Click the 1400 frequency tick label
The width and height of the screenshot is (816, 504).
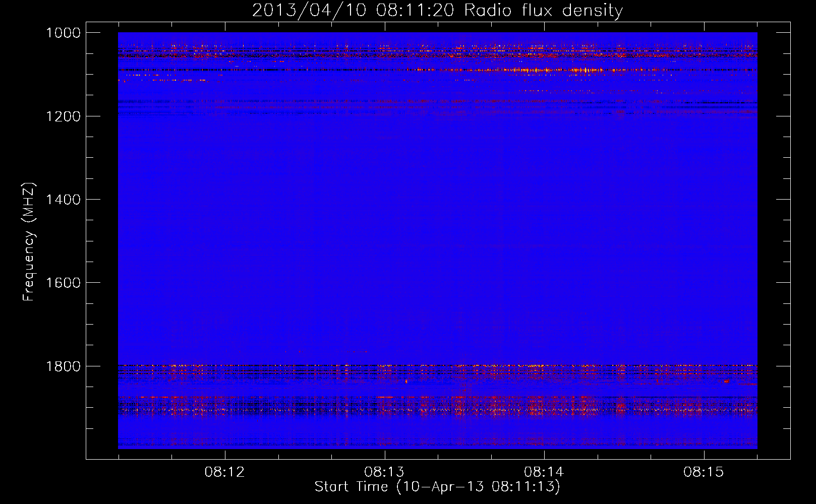[64, 200]
